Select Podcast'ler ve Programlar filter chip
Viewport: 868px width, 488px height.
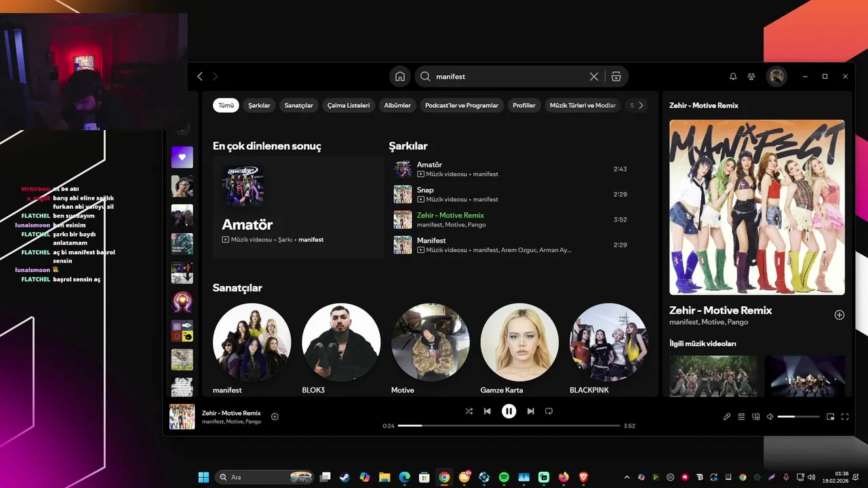tap(462, 105)
